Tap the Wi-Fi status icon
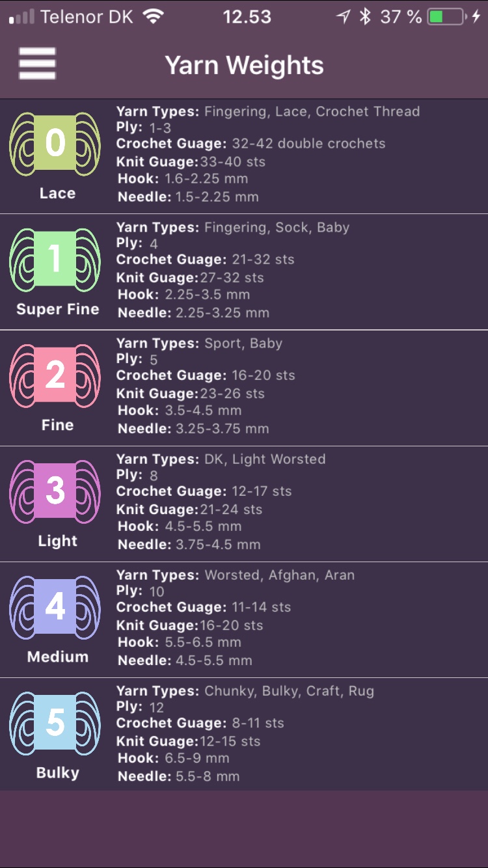Screen dimensions: 488x868 coord(154,17)
